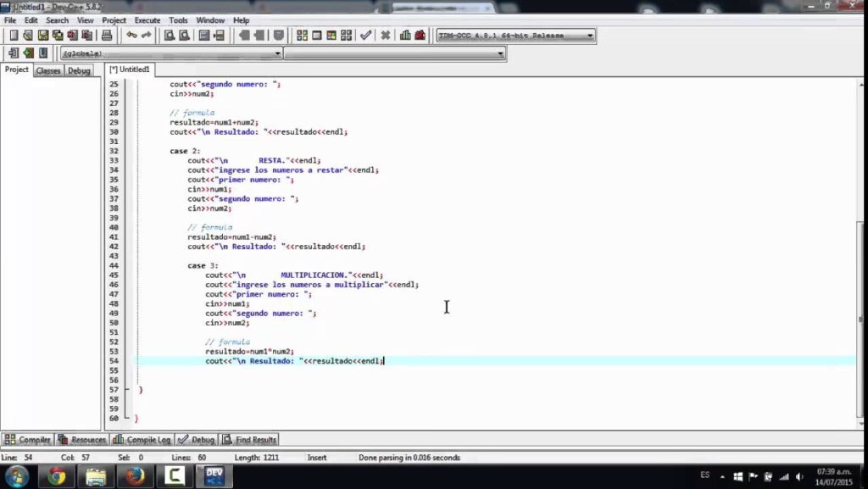Compile the program using the Compile icon
This screenshot has height=489, width=868.
point(302,36)
